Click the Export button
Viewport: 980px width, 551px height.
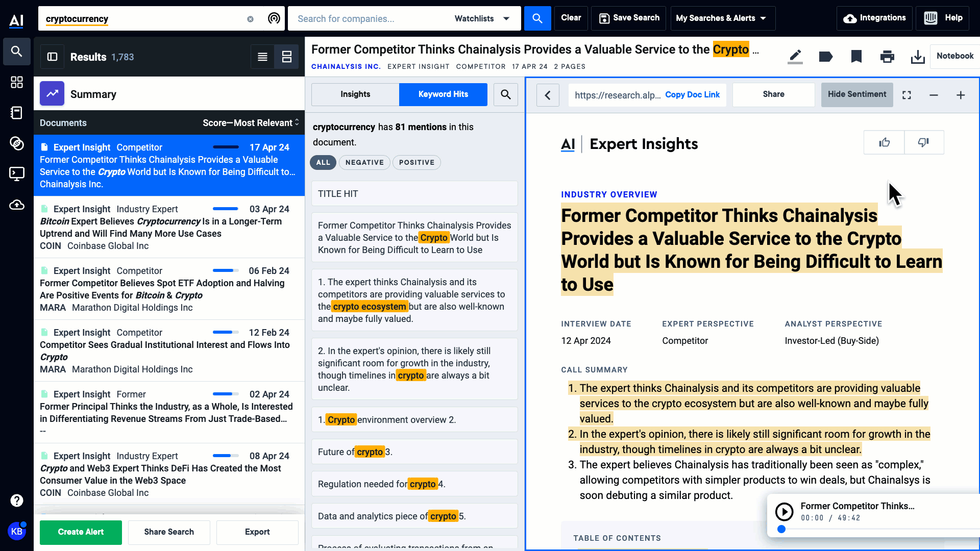[257, 532]
